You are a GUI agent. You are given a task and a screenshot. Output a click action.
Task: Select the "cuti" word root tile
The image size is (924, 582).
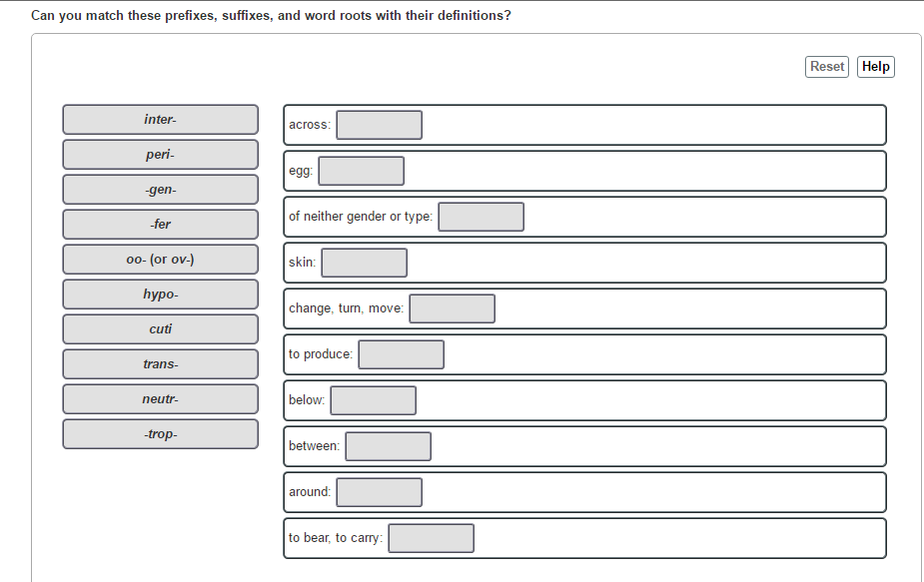coord(160,328)
